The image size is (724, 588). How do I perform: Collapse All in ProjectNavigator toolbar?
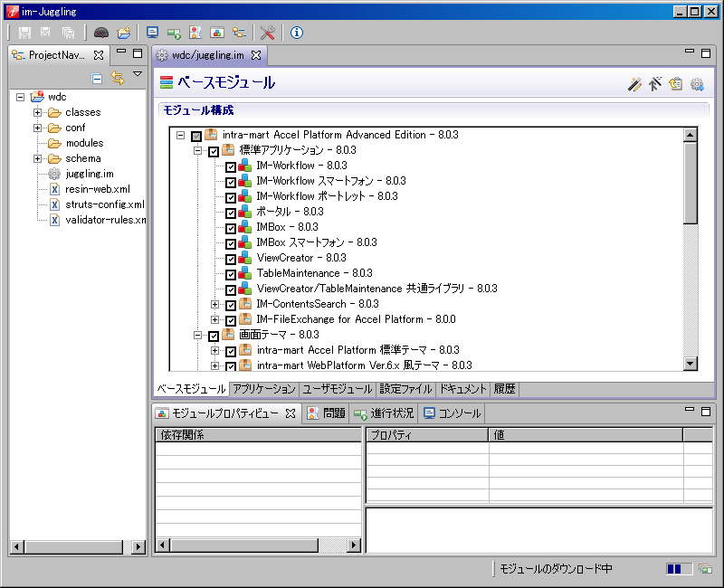point(97,79)
